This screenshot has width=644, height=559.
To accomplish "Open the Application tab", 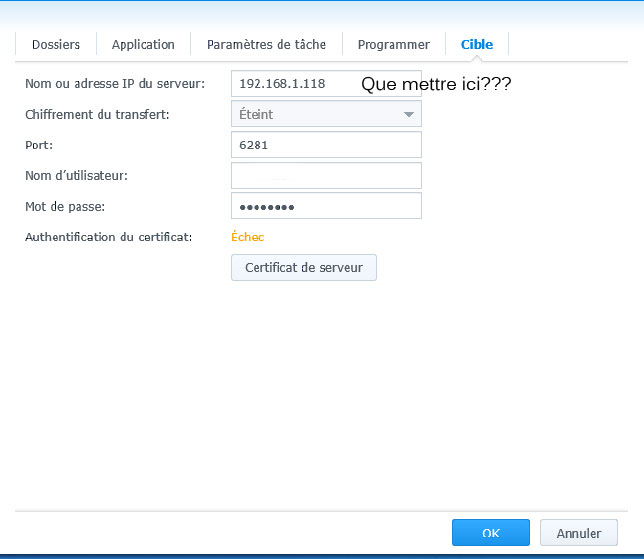I will pos(143,45).
